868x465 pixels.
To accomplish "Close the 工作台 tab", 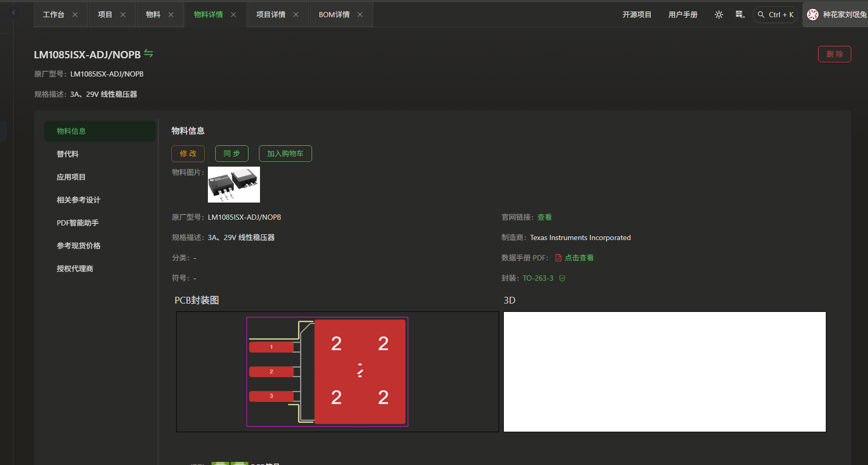I will point(75,15).
